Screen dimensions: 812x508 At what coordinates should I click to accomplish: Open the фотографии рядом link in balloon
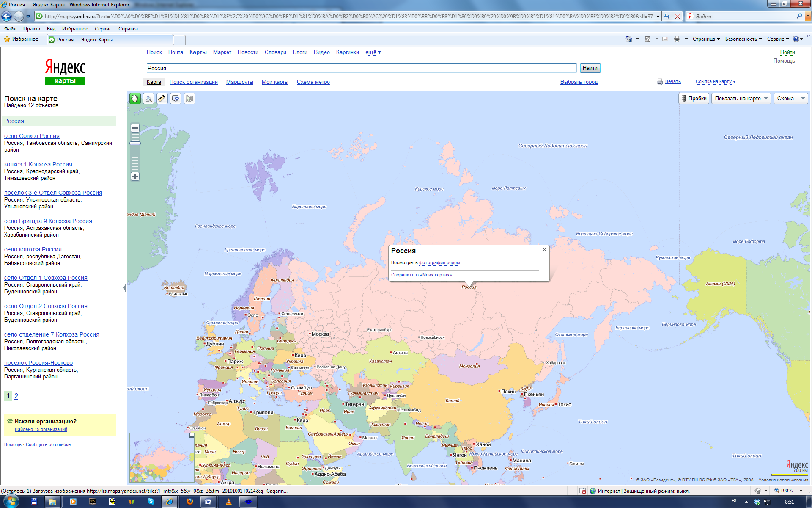(439, 263)
